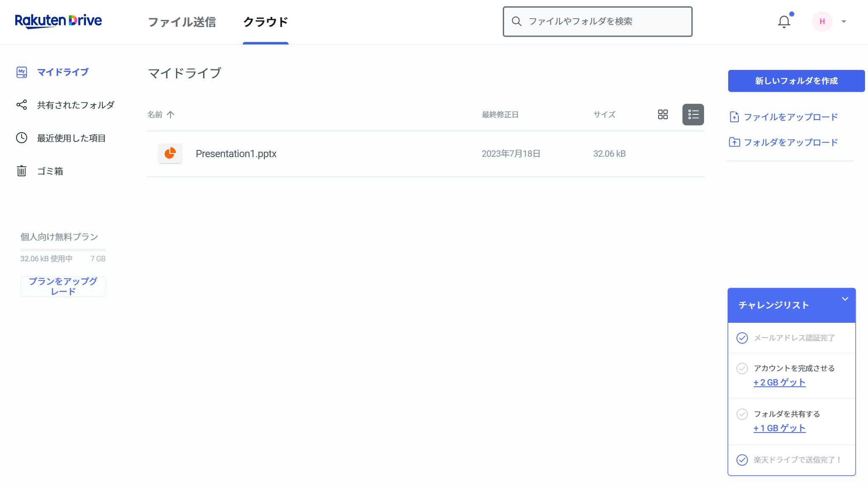
Task: Switch file display to grid view
Action: point(663,114)
